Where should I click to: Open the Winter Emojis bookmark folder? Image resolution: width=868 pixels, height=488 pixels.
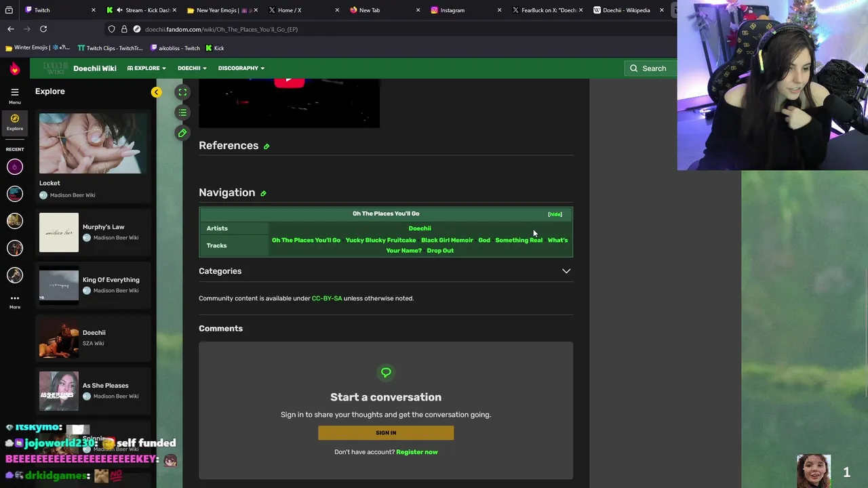[x=37, y=48]
